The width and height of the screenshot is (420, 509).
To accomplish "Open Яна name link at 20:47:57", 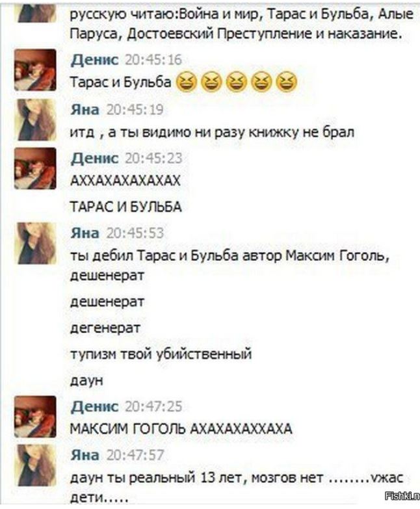I will 85,455.
